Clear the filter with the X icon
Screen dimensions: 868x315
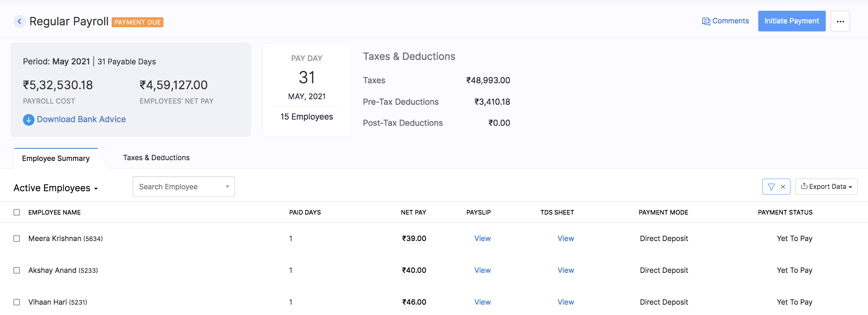click(783, 187)
